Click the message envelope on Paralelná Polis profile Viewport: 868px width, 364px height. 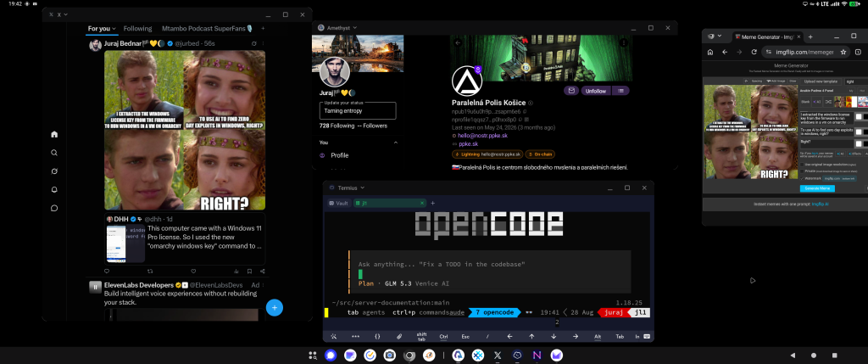pos(571,91)
